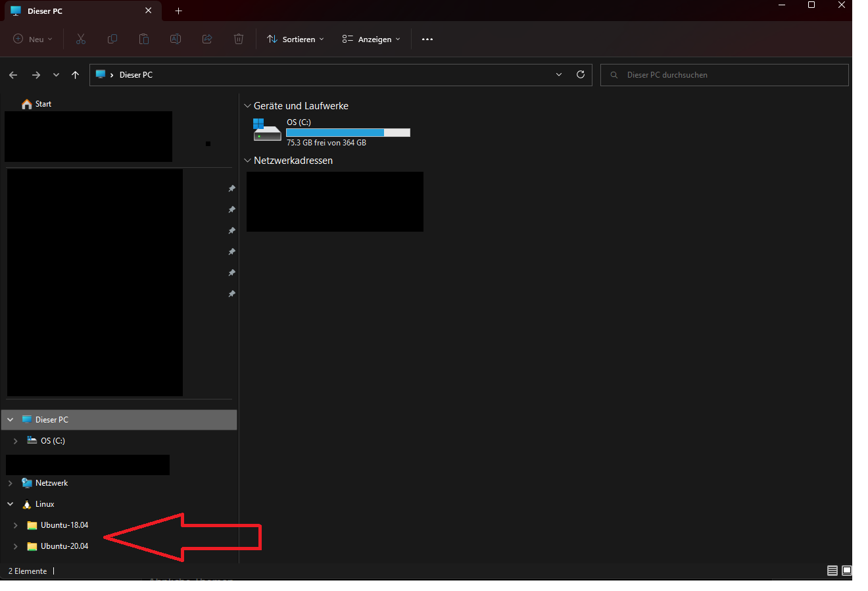The width and height of the screenshot is (868, 591).
Task: Open the Anzeigen dropdown
Action: point(371,39)
